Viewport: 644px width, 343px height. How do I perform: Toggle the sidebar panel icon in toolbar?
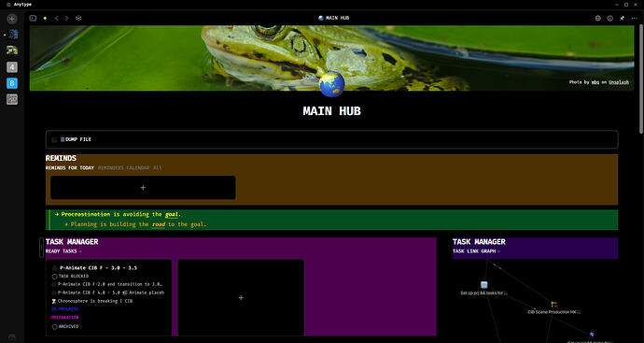(33, 18)
